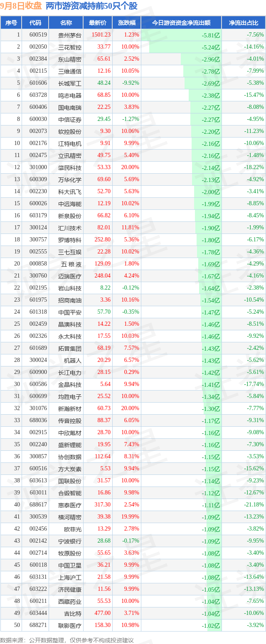
Task: Click the 9月8日收盘 title text
Action: click(21, 6)
